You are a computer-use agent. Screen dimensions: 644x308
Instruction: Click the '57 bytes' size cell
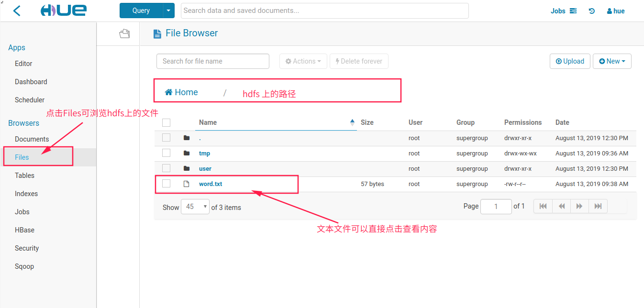372,184
